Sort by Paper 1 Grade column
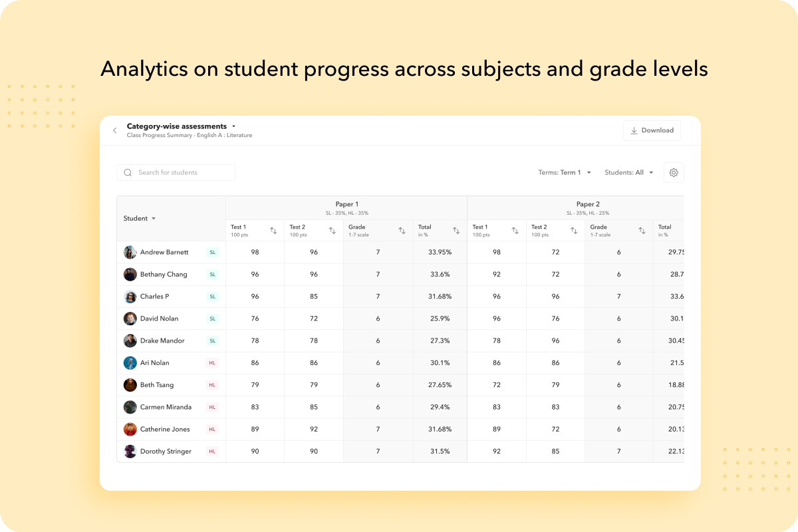The image size is (798, 532). pyautogui.click(x=402, y=231)
